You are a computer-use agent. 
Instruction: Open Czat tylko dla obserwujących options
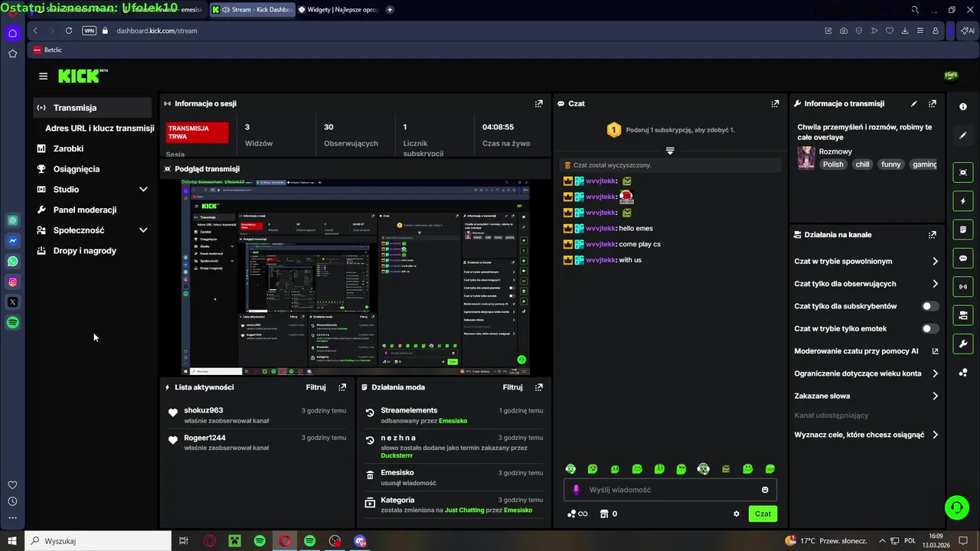click(866, 284)
